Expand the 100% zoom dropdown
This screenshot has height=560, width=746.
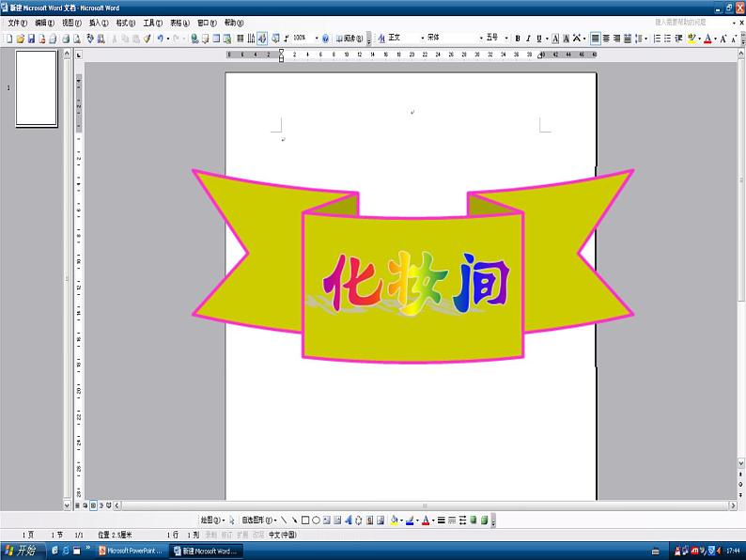point(315,39)
